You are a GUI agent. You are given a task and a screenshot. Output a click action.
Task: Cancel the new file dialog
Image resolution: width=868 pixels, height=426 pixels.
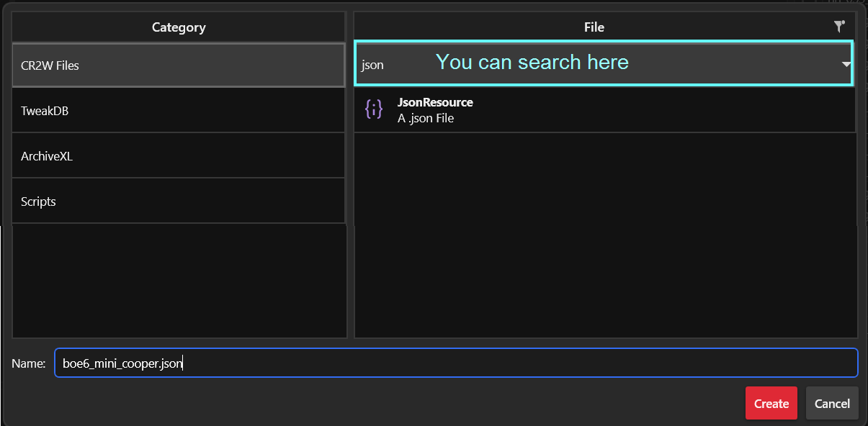[x=832, y=404]
